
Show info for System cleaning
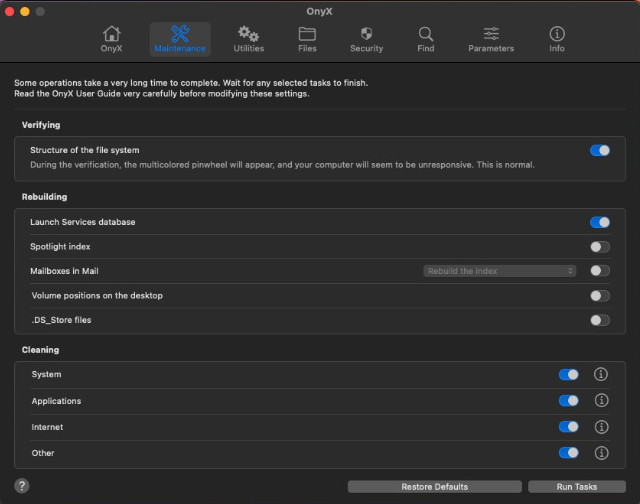[601, 375]
